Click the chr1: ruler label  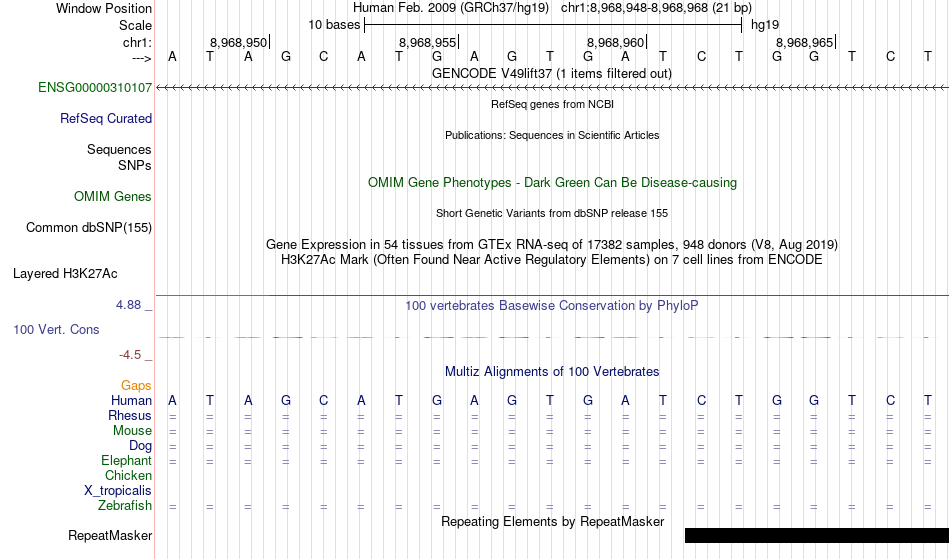137,42
